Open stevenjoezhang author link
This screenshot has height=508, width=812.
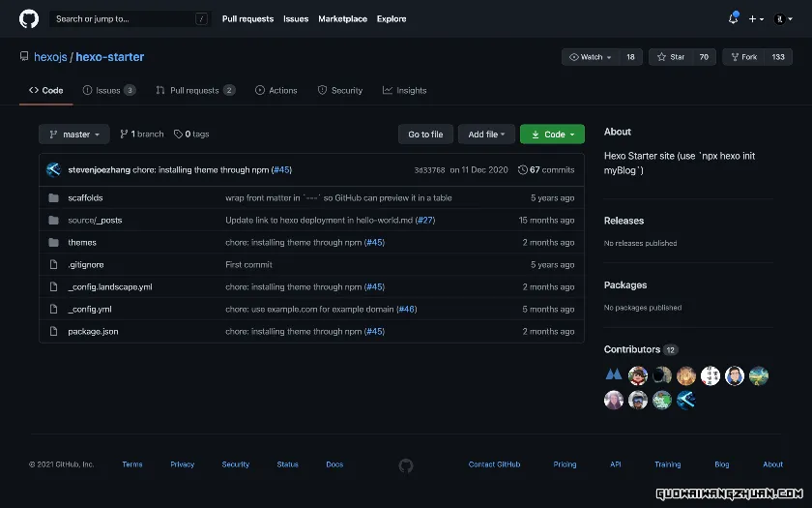click(x=99, y=169)
